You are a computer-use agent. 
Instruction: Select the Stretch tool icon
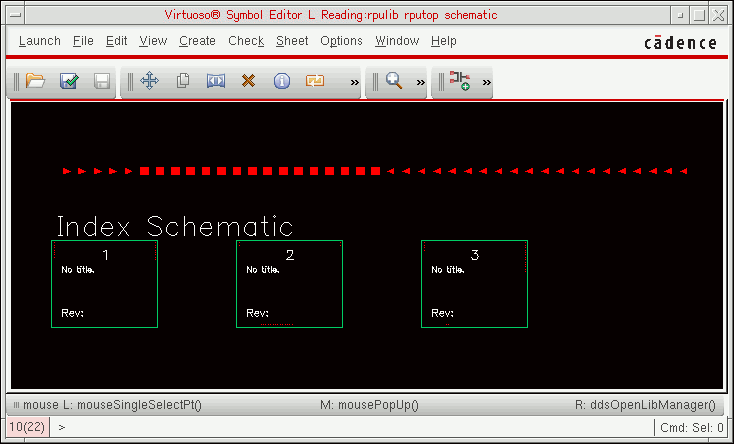click(x=216, y=81)
